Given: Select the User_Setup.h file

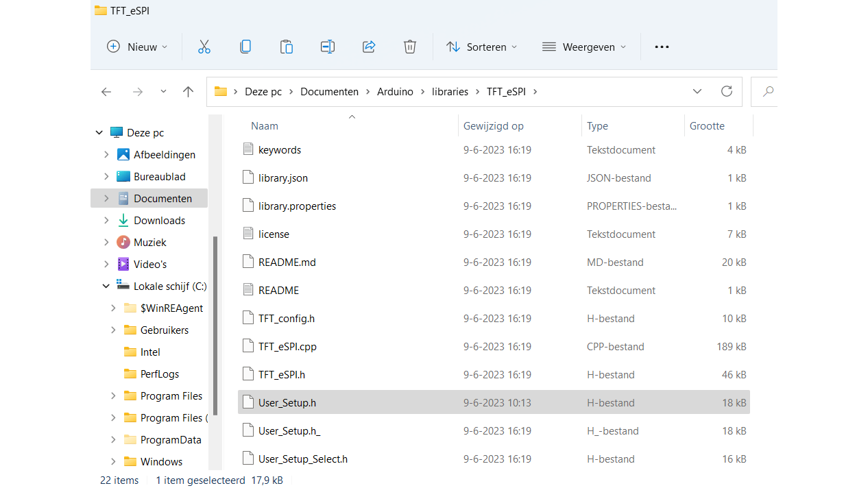Looking at the screenshot, I should coord(494,403).
